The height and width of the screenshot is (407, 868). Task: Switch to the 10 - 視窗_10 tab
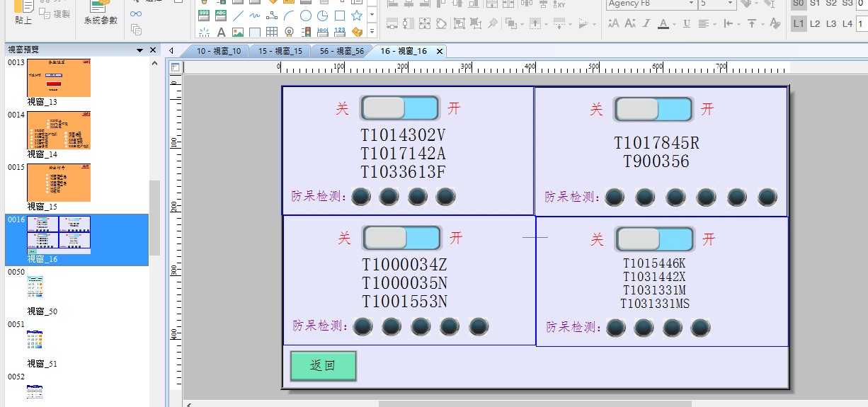click(218, 51)
